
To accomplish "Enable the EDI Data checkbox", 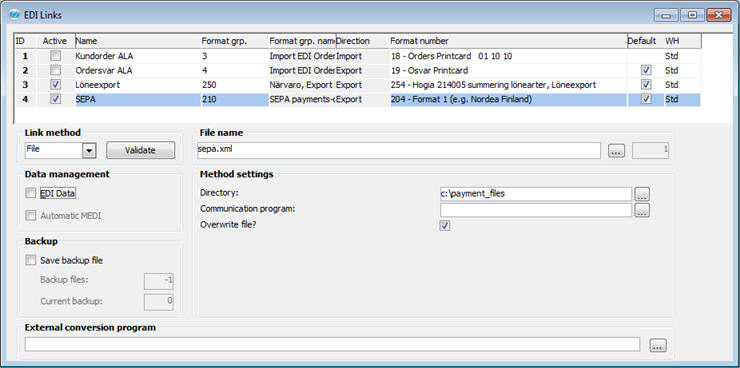I will pyautogui.click(x=31, y=193).
